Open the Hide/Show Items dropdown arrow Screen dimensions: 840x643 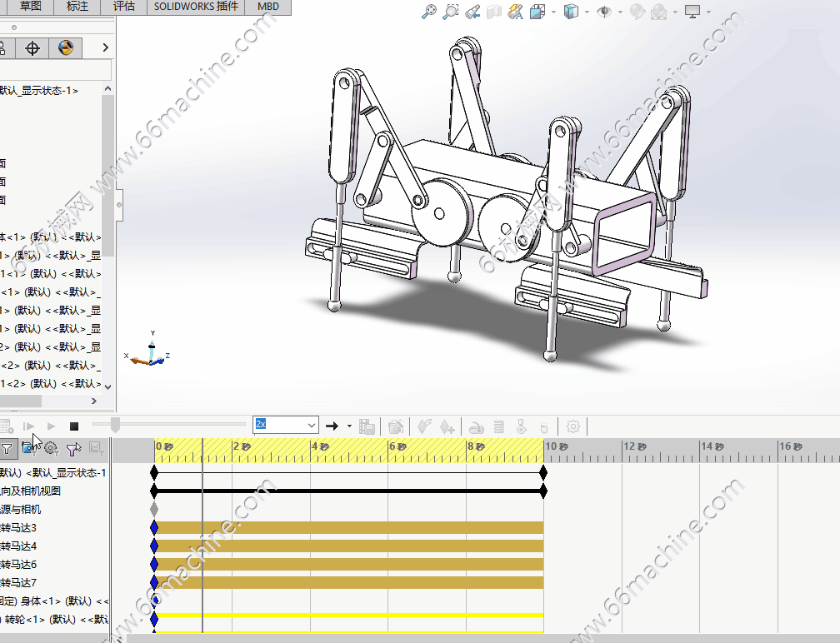[620, 12]
